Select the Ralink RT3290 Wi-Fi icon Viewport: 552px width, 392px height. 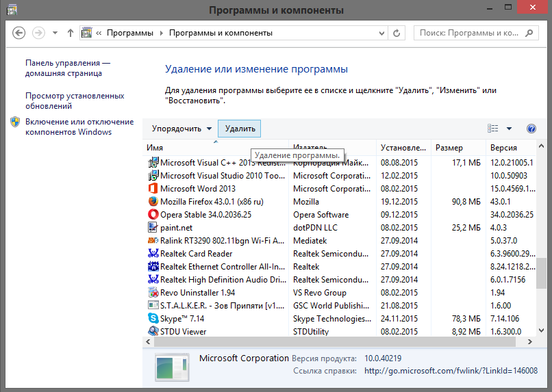153,241
